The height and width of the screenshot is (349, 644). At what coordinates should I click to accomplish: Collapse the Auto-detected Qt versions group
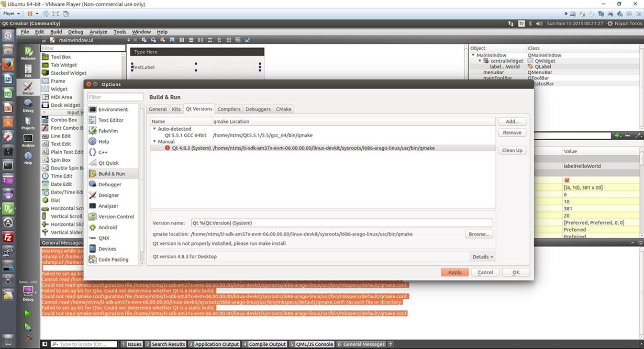coord(154,129)
